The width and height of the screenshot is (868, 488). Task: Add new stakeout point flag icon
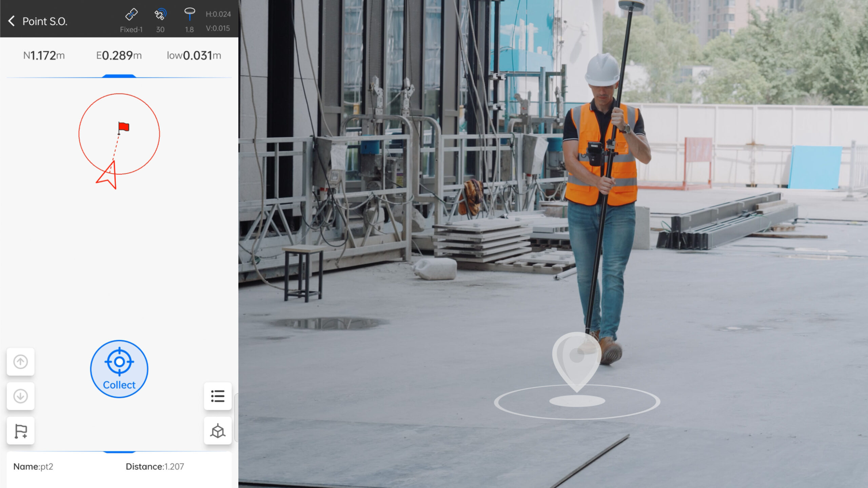[21, 431]
